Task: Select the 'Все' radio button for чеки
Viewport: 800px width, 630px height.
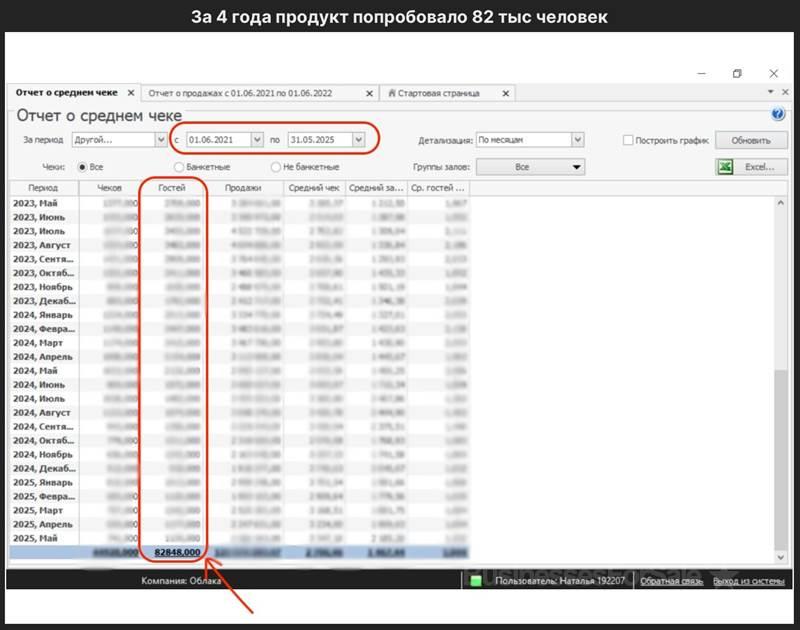Action: [83, 167]
